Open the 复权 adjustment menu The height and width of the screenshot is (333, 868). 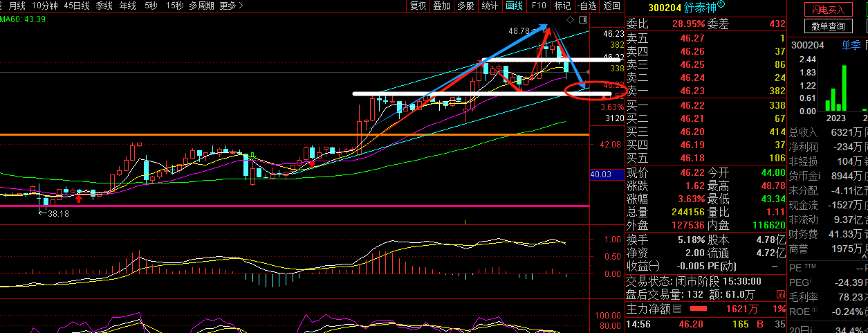(418, 6)
